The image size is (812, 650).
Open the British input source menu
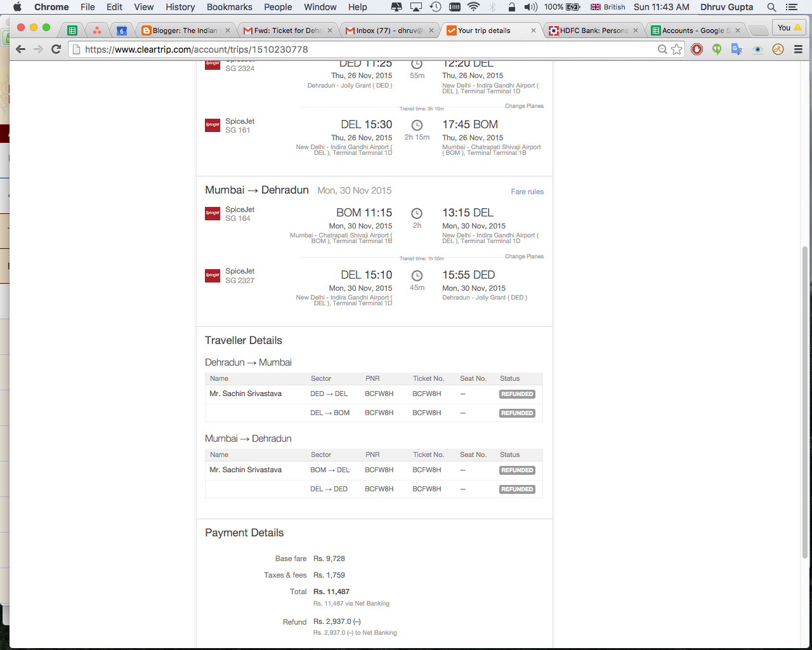click(608, 7)
